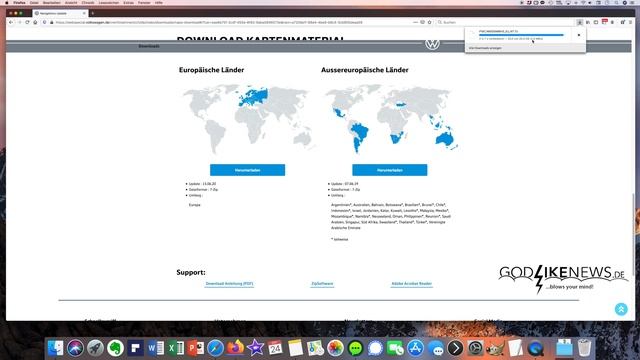
Task: Open App Store in the dock
Action: [416, 348]
